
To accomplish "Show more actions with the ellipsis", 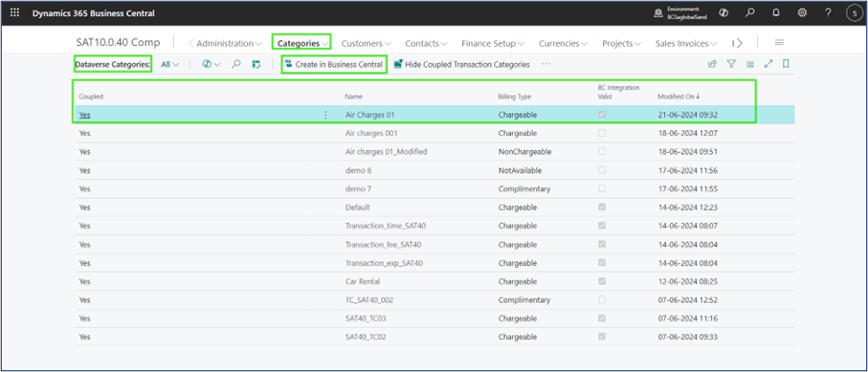I will (545, 64).
